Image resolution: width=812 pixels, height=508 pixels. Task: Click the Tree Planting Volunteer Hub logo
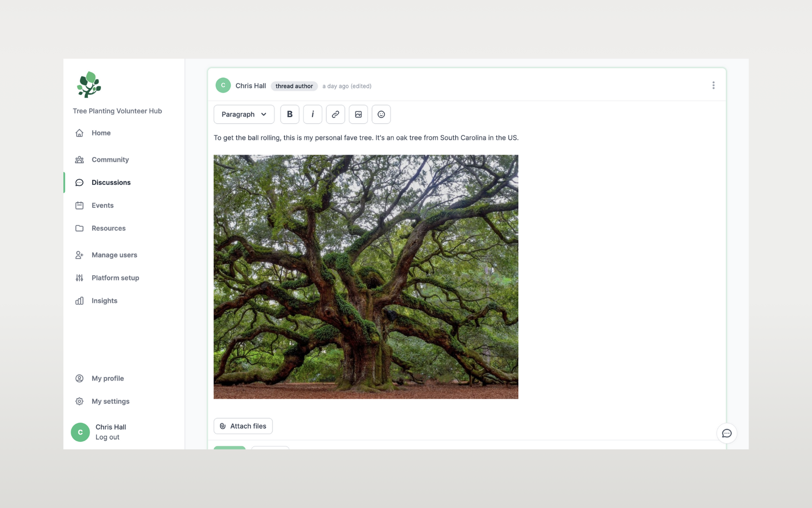89,85
